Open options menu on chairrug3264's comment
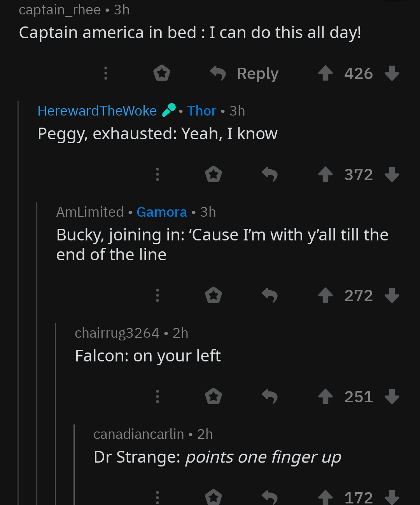Screen dimensions: 420x505 tap(157, 396)
